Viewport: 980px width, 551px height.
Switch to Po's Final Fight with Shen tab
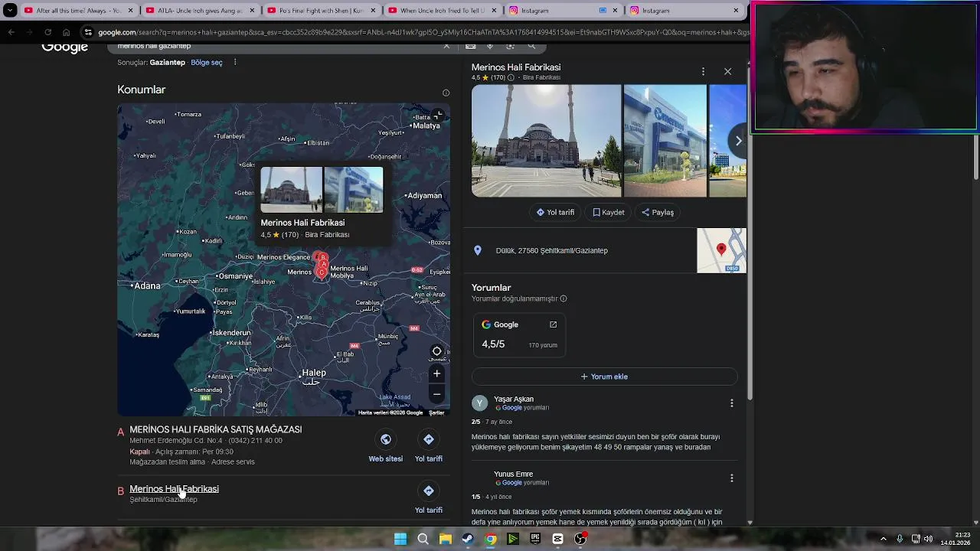(x=321, y=11)
